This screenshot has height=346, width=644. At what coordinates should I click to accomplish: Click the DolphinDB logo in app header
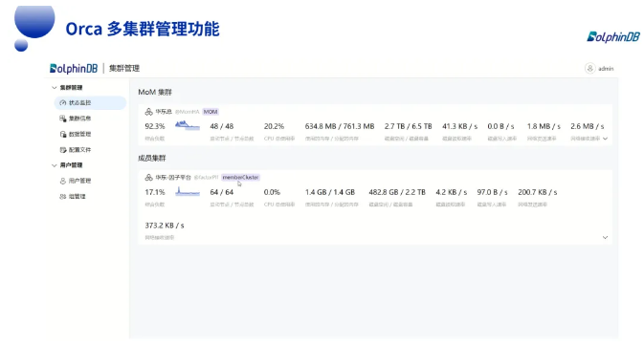pos(74,68)
